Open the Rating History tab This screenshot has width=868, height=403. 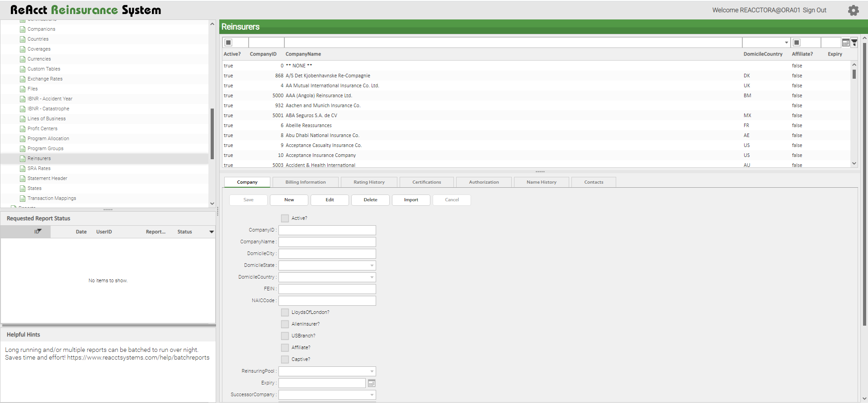pos(369,182)
